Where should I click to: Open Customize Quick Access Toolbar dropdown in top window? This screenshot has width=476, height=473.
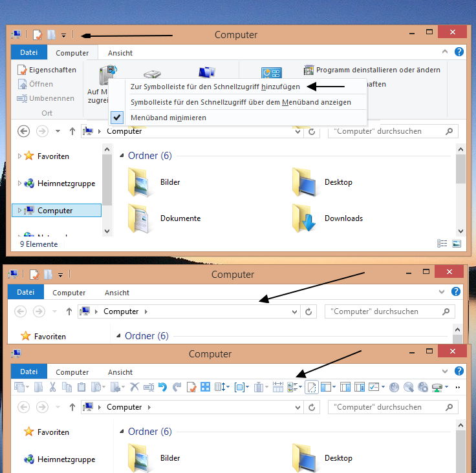(x=64, y=36)
